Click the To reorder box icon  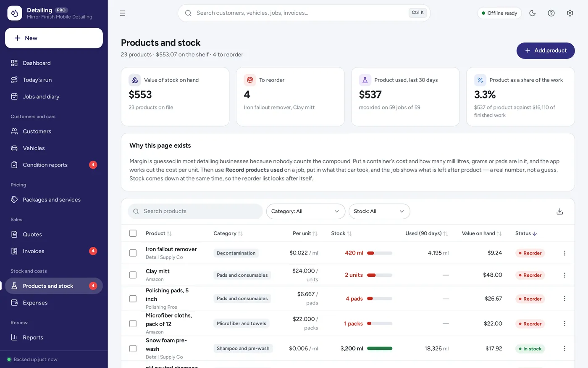click(x=250, y=80)
